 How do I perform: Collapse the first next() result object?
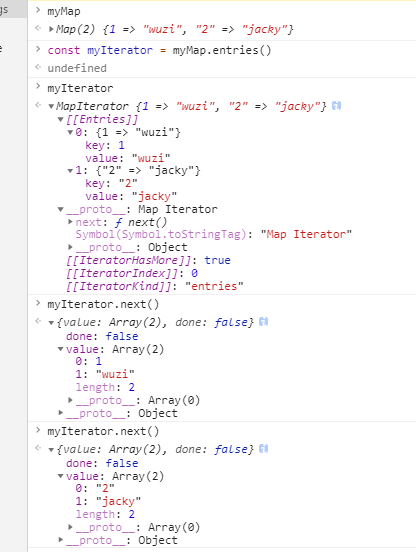(51, 322)
